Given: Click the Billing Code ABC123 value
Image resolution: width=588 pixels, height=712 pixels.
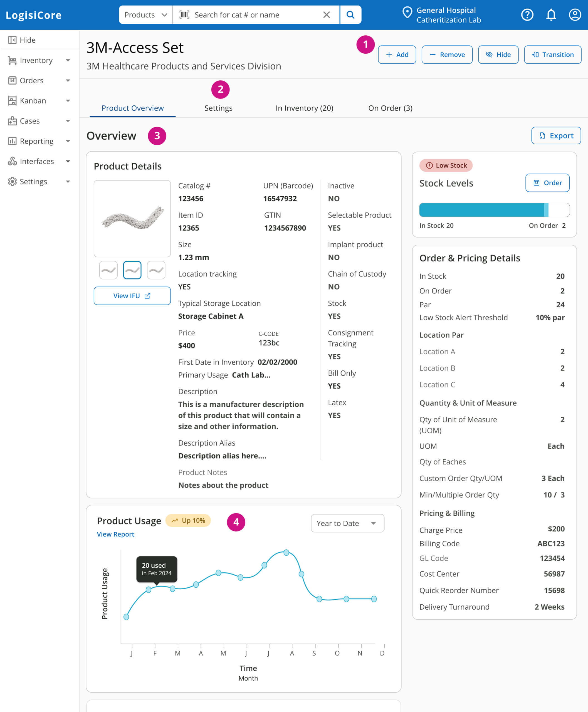Looking at the screenshot, I should point(551,543).
